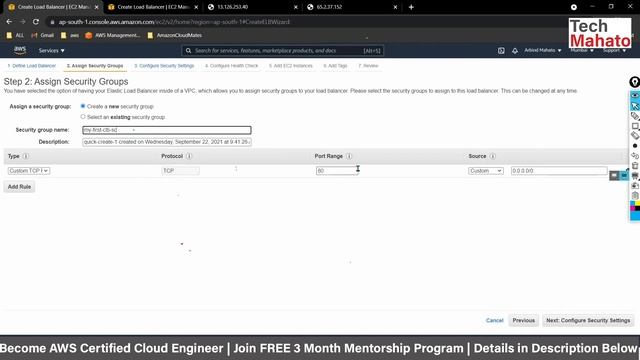The image size is (640, 360).
Task: Click the Security group name field
Action: (167, 130)
